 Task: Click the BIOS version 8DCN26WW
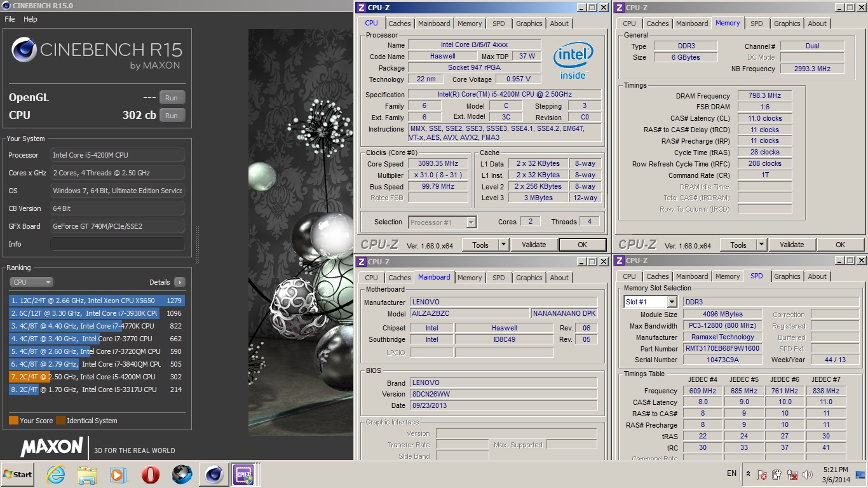click(503, 394)
